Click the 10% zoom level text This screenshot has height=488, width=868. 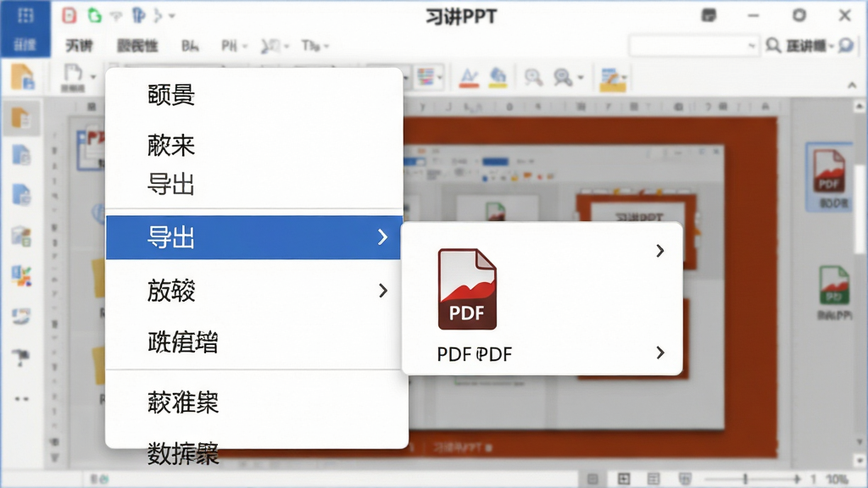[837, 480]
